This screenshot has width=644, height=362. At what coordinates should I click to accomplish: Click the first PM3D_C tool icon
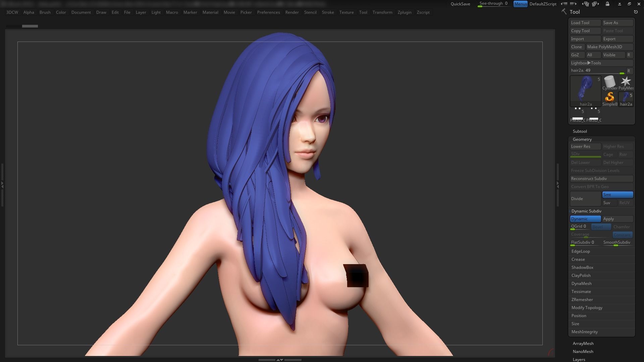point(578,115)
